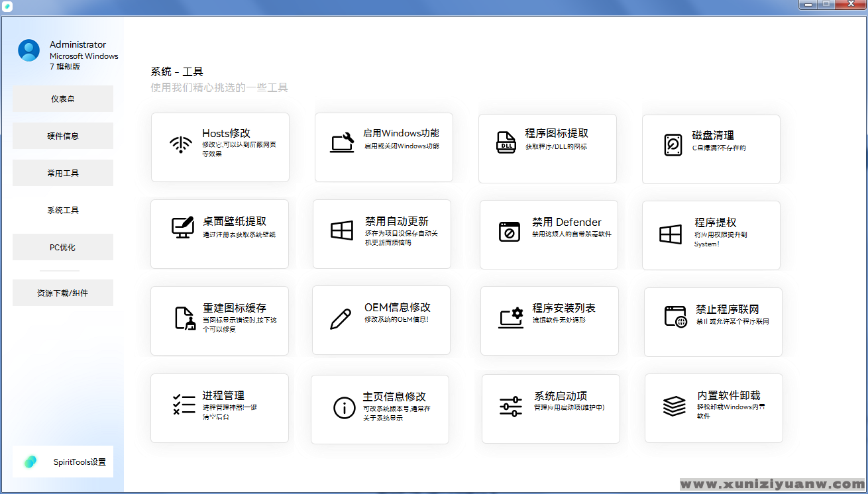Image resolution: width=868 pixels, height=494 pixels.
Task: Click the Administrator user avatar
Action: coord(29,50)
